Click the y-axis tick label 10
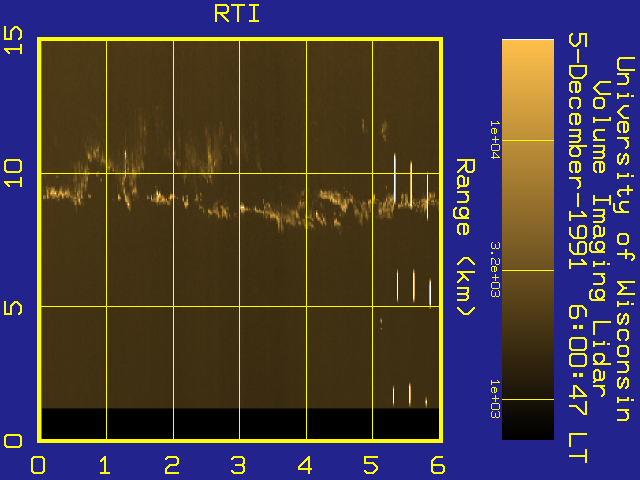Screen dimensions: 640x480 [x=13, y=173]
